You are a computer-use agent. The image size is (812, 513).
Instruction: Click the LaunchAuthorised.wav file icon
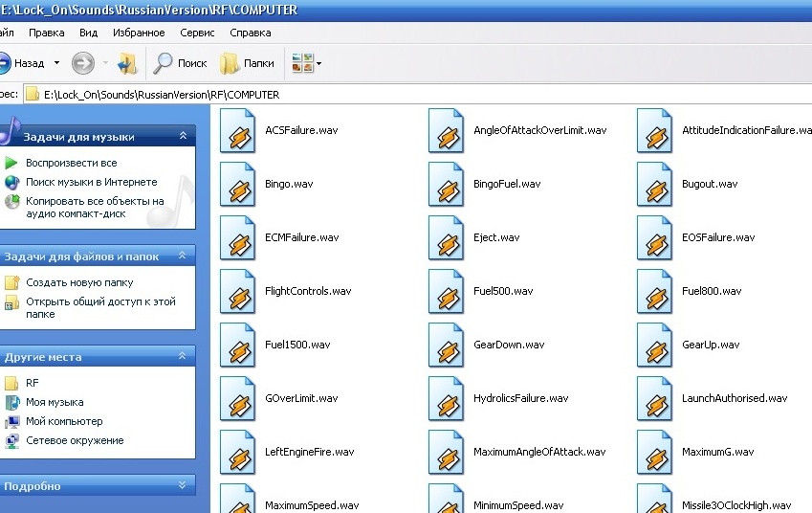(x=654, y=398)
